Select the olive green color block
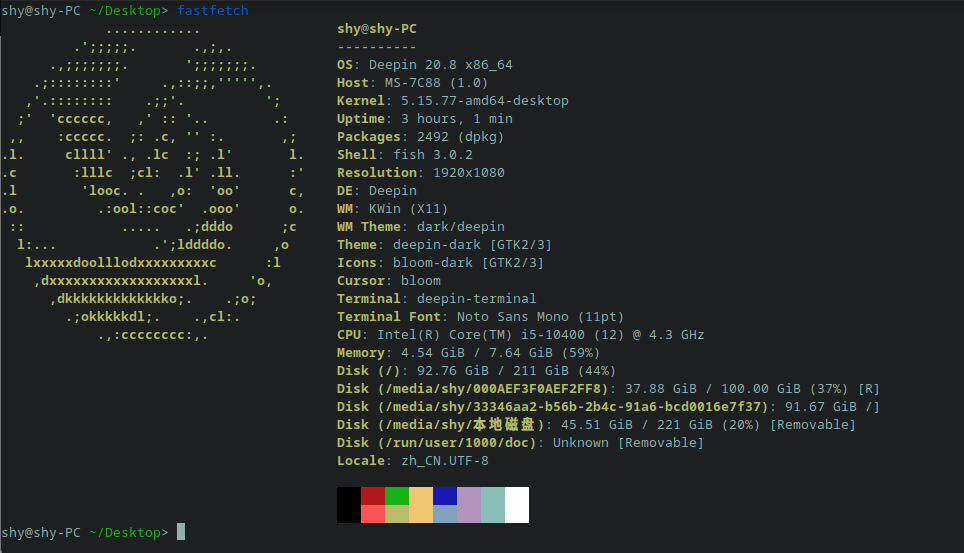Screen dimensions: 964x553 (397, 514)
